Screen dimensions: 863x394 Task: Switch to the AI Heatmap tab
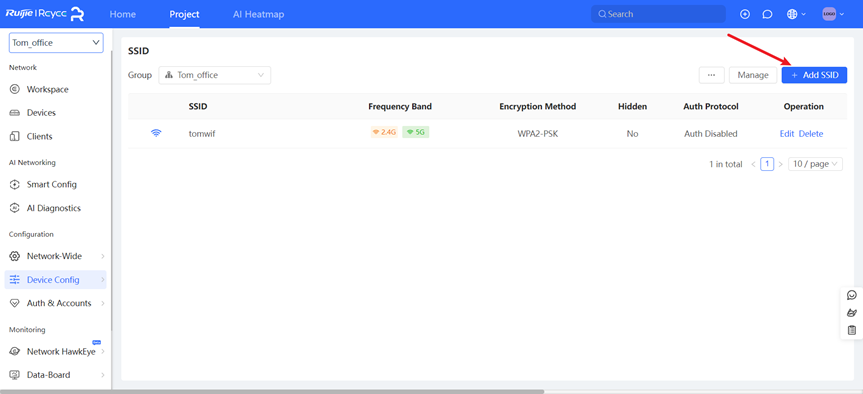(259, 14)
